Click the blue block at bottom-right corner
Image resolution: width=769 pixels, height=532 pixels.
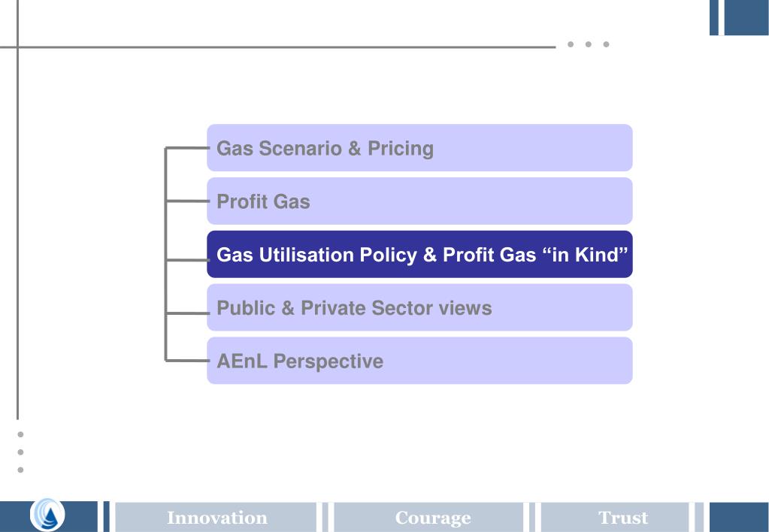739,517
